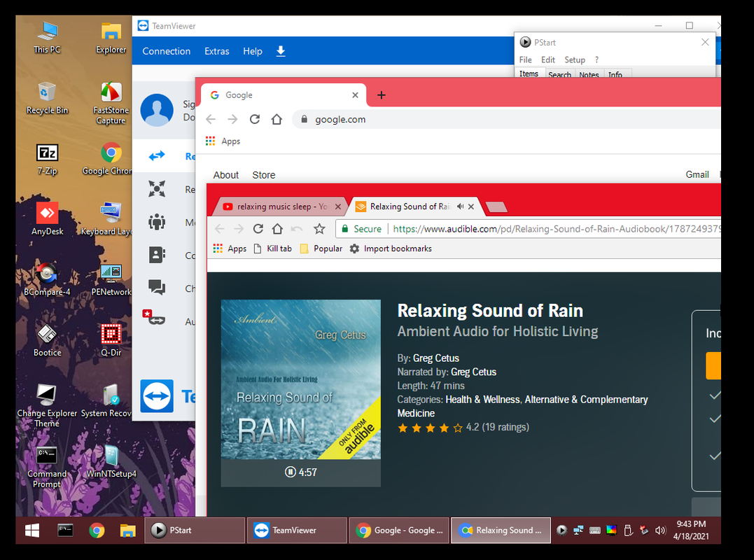Screen dimensions: 754x560
Task: Open the About link on Google page
Action: point(226,175)
